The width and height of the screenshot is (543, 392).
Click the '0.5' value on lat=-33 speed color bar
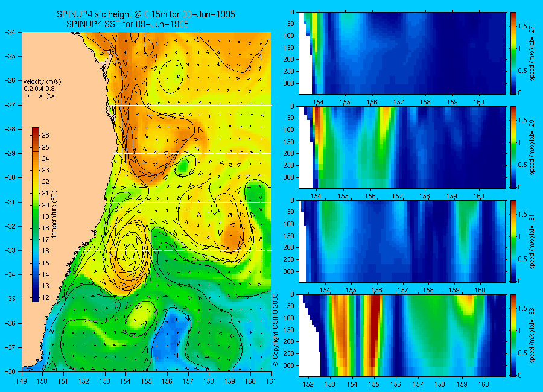click(522, 353)
